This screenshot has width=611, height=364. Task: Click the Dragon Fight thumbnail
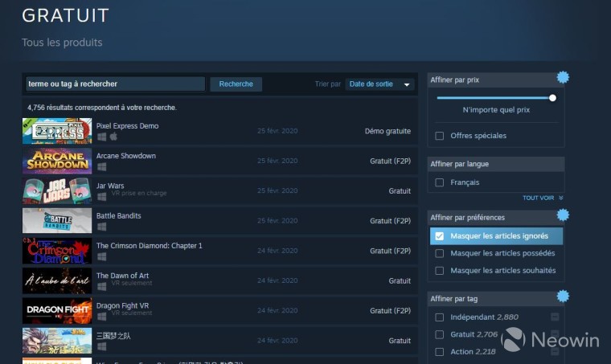click(57, 311)
